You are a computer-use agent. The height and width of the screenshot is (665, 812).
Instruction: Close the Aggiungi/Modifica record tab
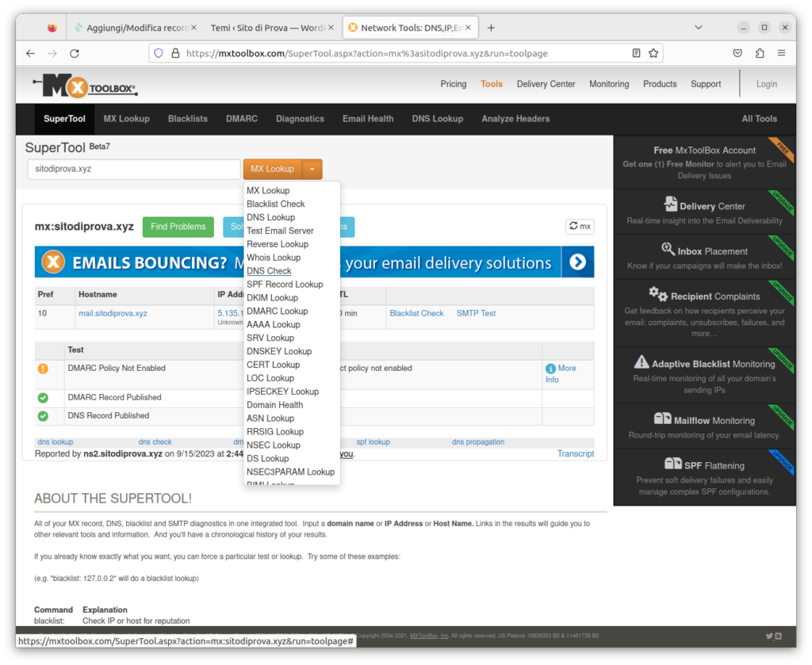point(193,28)
